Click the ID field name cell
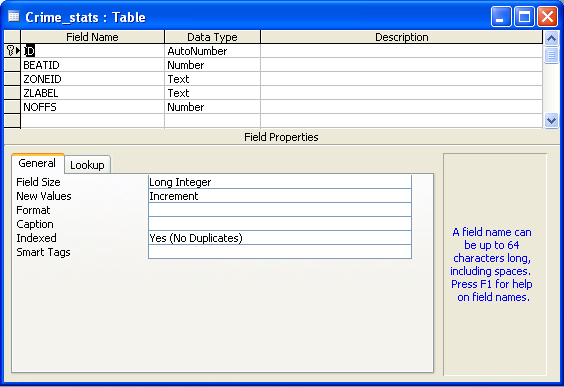 93,51
